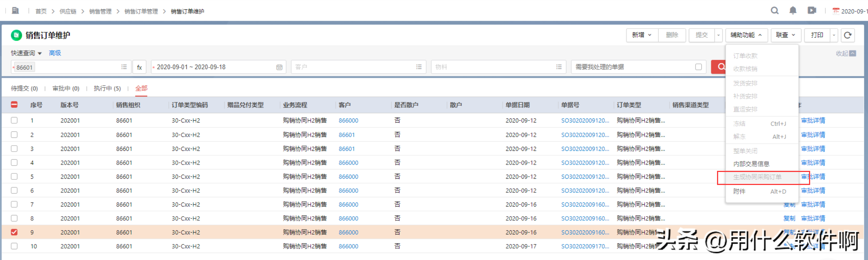The height and width of the screenshot is (260, 868).
Task: Open list picker icon in 客户 field
Action: [419, 67]
